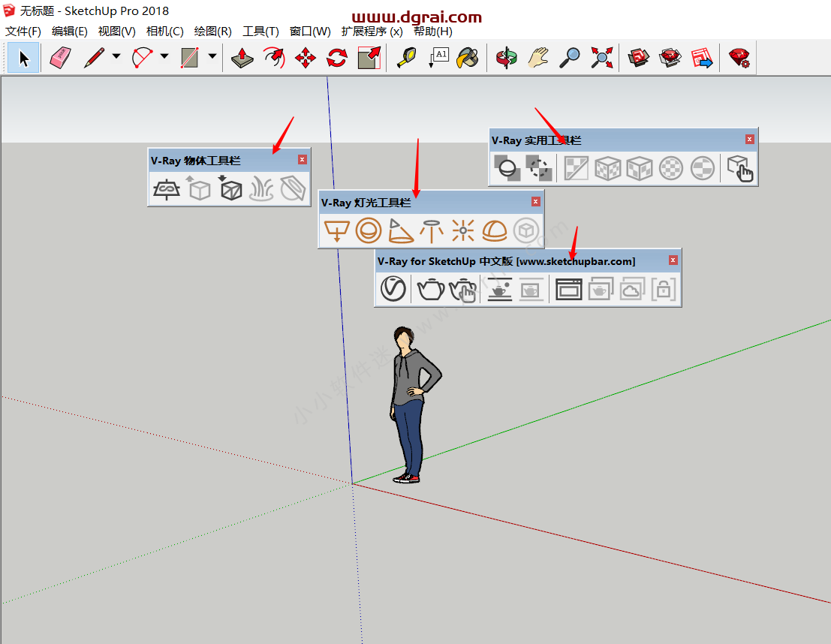Open the 绘图(R) menu

point(212,32)
